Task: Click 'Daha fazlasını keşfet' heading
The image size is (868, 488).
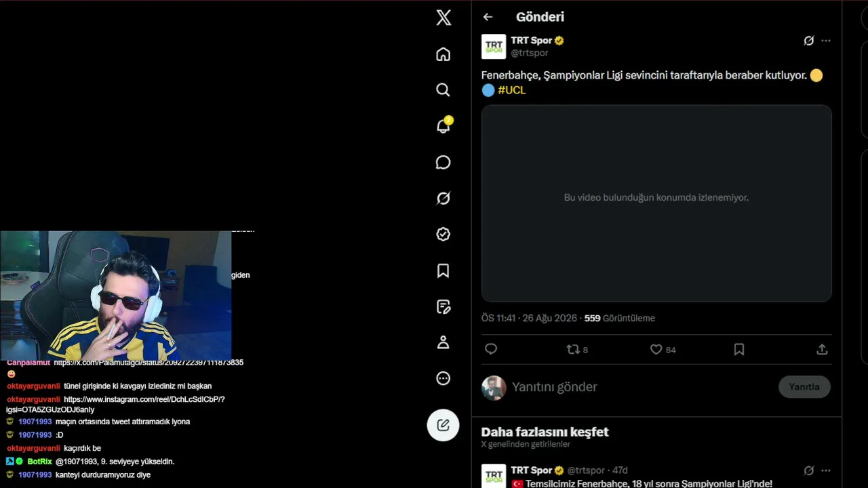Action: (x=545, y=432)
